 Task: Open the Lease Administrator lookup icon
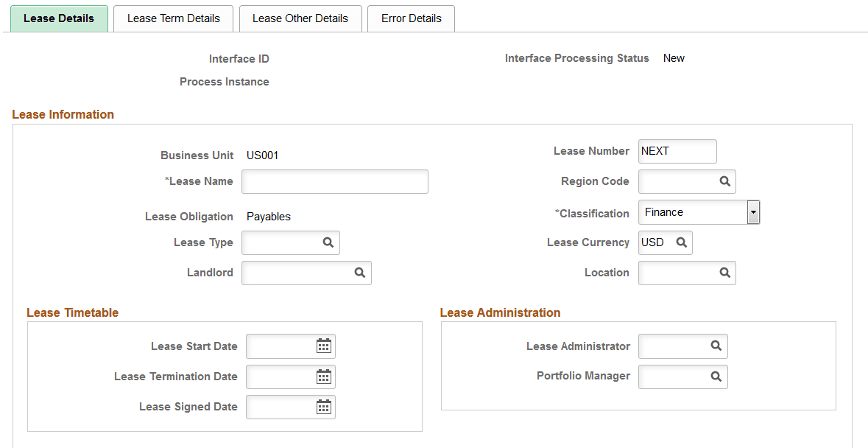pos(716,346)
